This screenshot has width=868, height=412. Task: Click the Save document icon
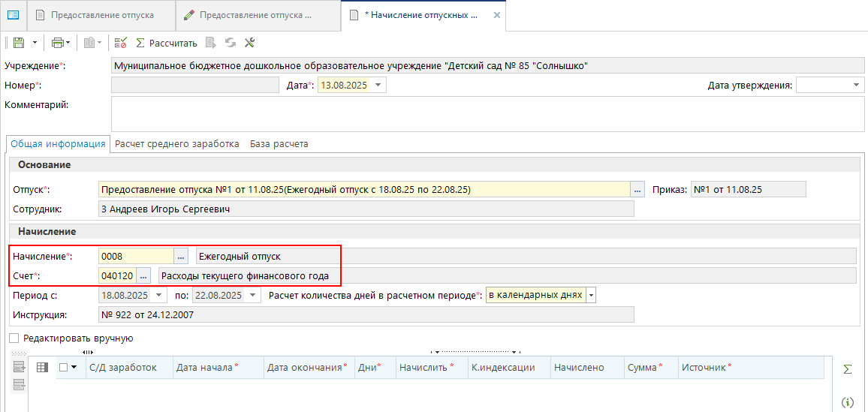click(x=19, y=43)
